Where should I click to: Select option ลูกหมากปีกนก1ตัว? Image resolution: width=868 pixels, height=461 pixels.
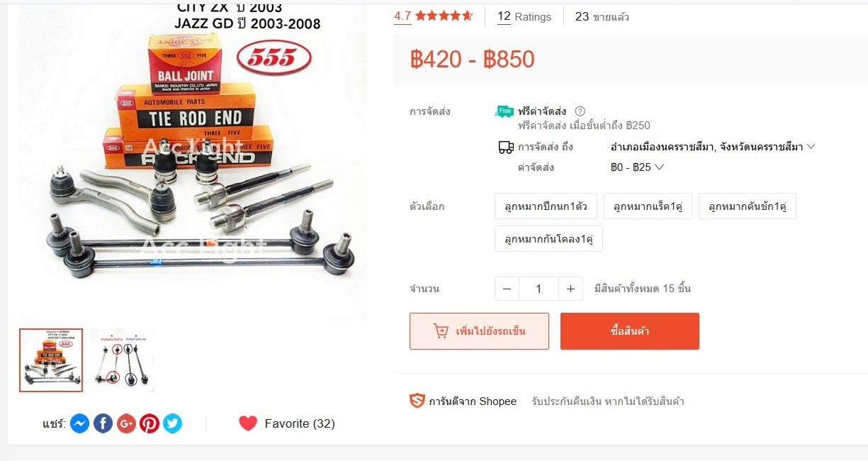click(546, 206)
